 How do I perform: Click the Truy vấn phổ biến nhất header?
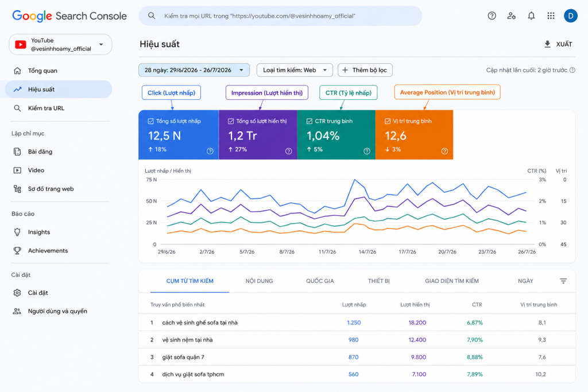click(177, 305)
